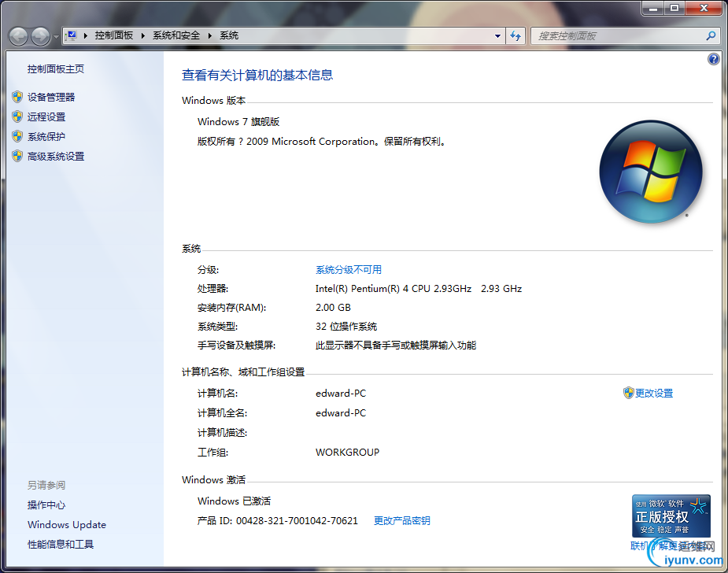Open Windows Update from bottom sidebar
The image size is (728, 573).
(66, 524)
